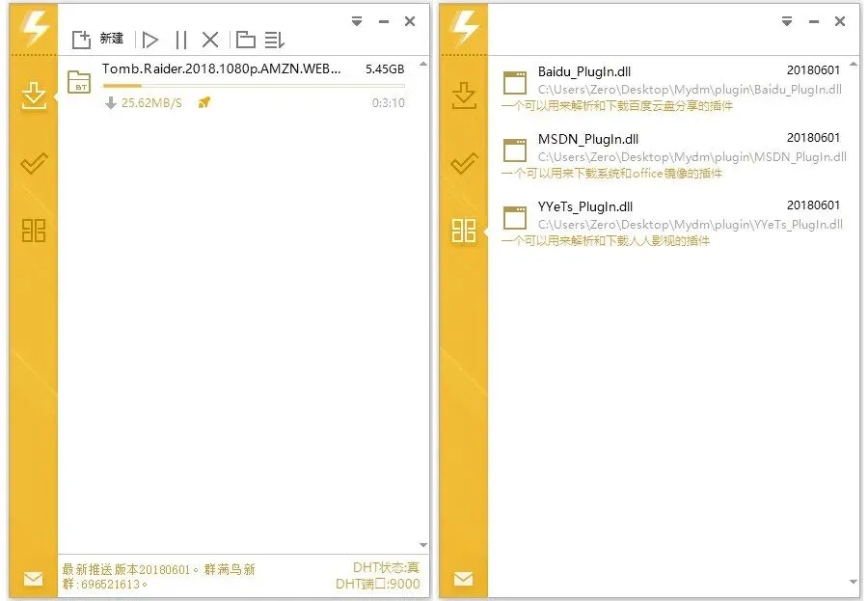The width and height of the screenshot is (868, 601).
Task: Click the Baidu_PlugIn.dll window icon
Action: click(515, 83)
